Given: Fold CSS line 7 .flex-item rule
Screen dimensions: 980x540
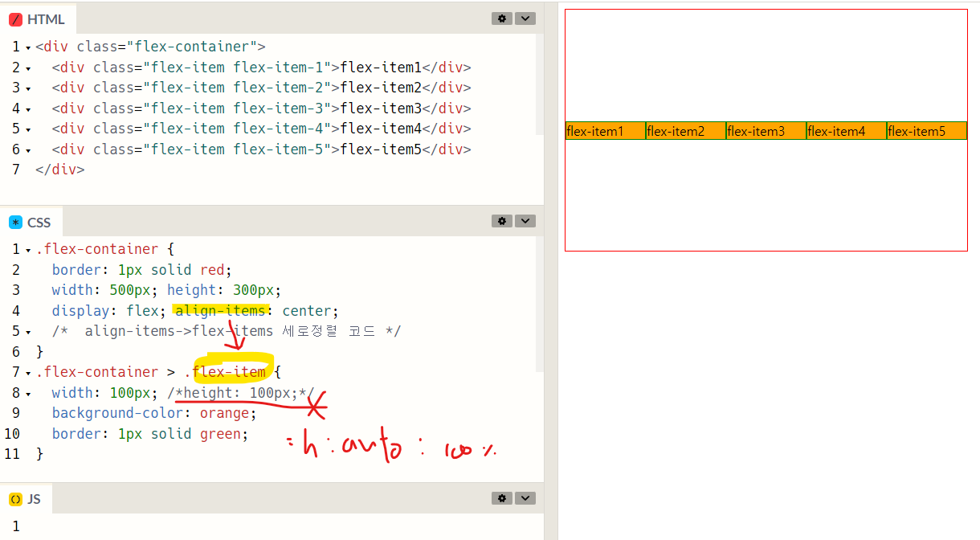Looking at the screenshot, I should 28,373.
